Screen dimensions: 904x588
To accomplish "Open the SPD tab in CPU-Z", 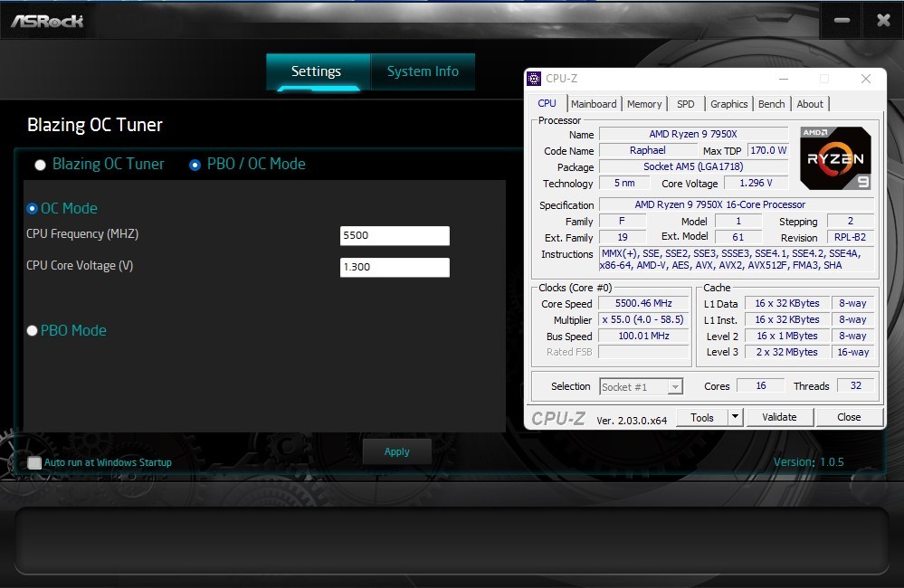I will [x=686, y=104].
